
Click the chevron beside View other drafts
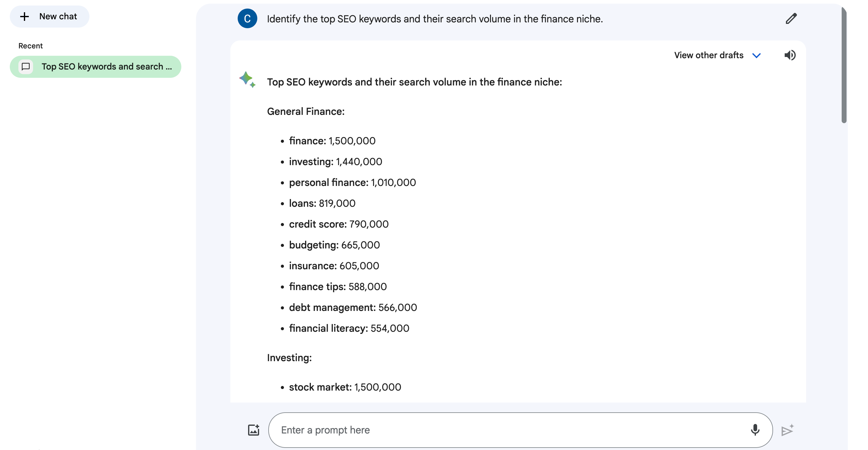tap(757, 56)
